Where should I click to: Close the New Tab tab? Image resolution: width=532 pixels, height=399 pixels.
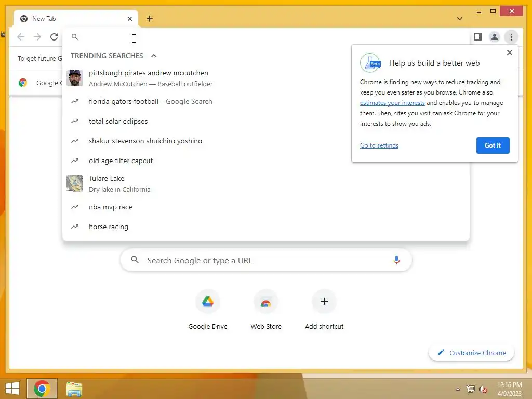tap(129, 19)
